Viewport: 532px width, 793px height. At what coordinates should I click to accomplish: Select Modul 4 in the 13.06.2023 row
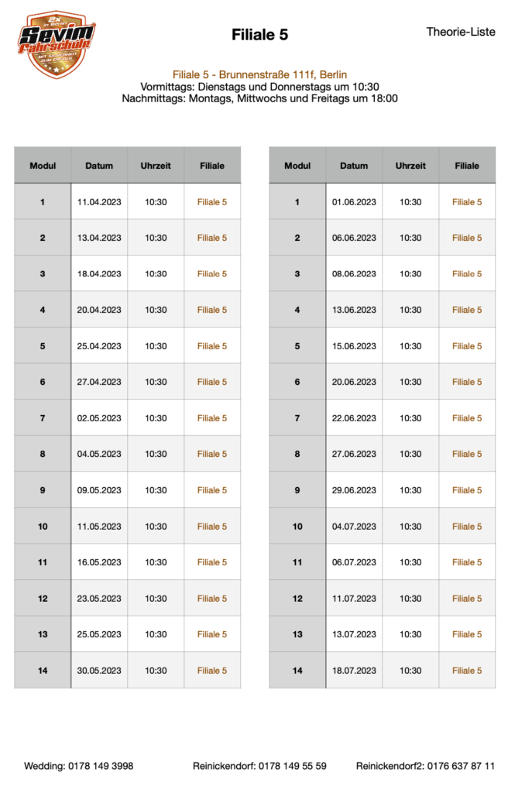[x=297, y=310]
